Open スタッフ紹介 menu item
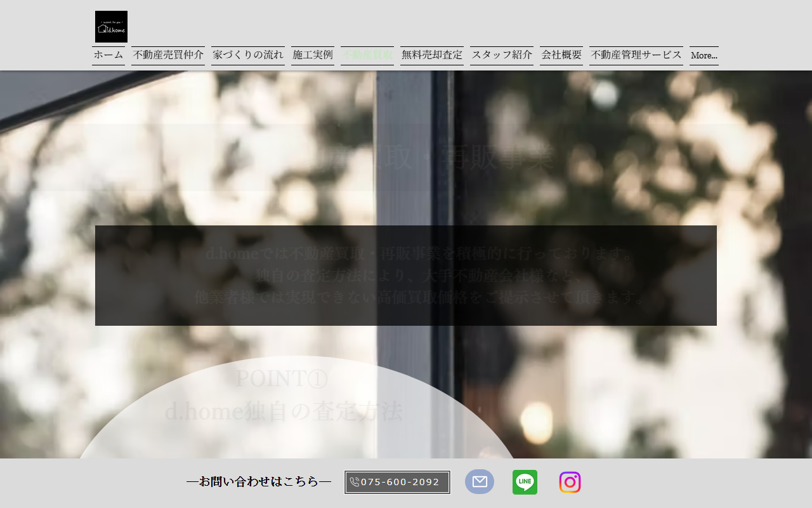The width and height of the screenshot is (812, 508). [502, 55]
